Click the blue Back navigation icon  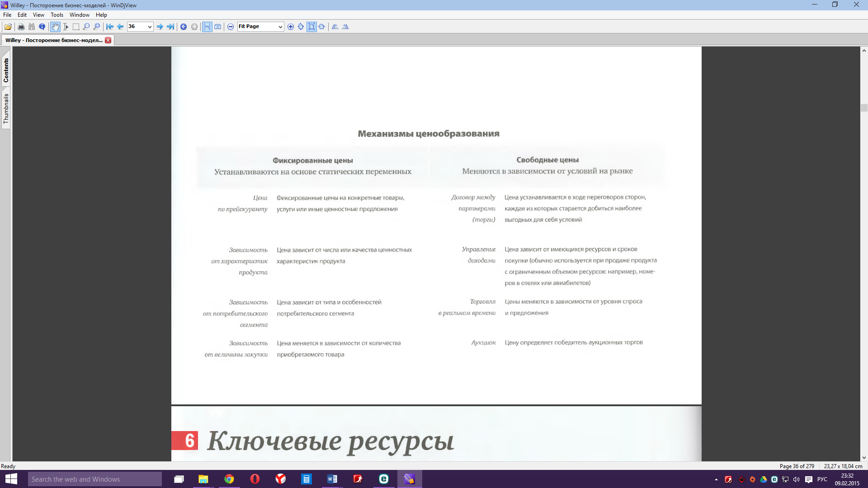point(184,27)
